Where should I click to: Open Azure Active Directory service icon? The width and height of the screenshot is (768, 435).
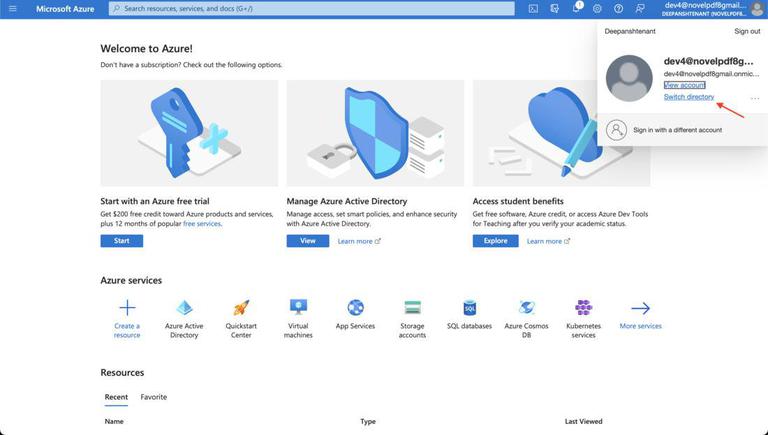[x=184, y=308]
